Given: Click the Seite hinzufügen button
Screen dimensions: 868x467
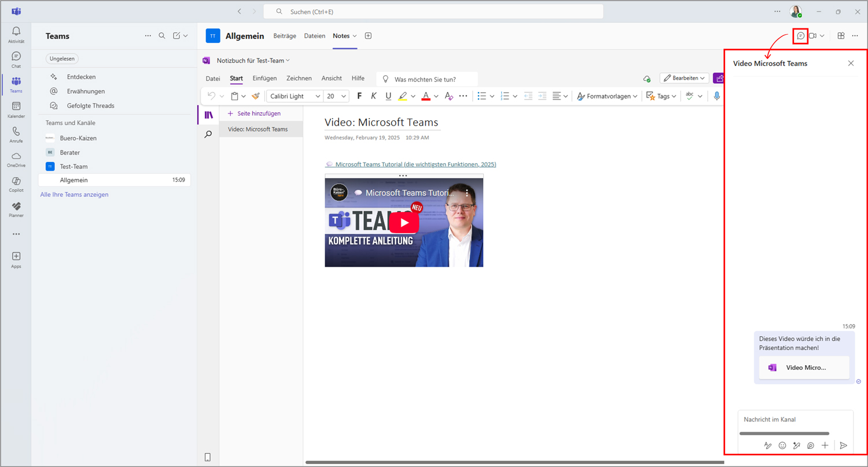Looking at the screenshot, I should 254,113.
